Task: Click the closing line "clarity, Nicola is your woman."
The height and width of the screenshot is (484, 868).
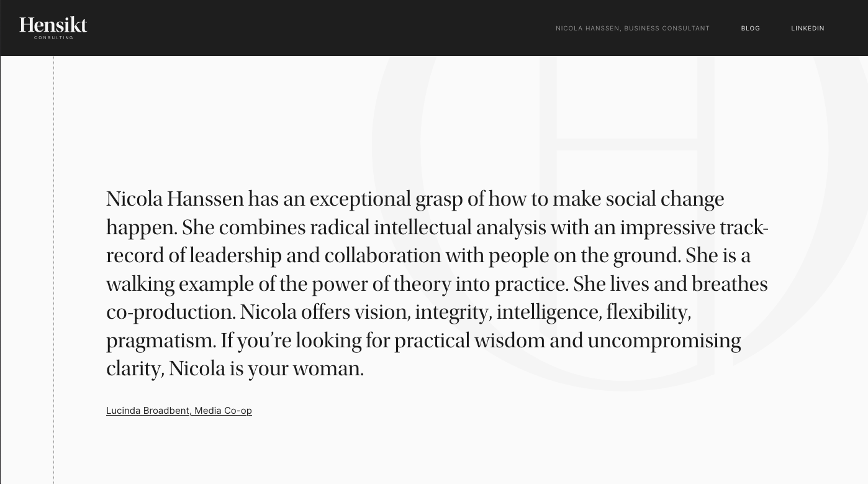Action: coord(235,369)
